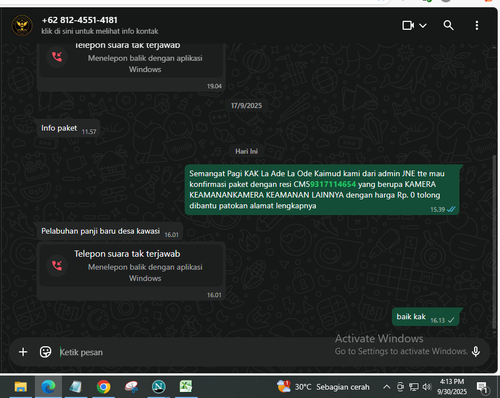This screenshot has height=398, width=500.
Task: Open volume control in system tray
Action: coord(427,387)
